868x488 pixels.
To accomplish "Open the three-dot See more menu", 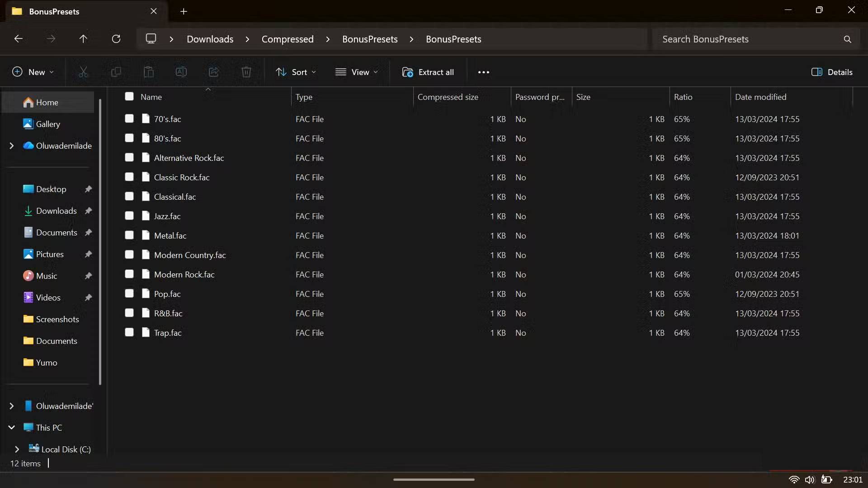I will [x=483, y=72].
